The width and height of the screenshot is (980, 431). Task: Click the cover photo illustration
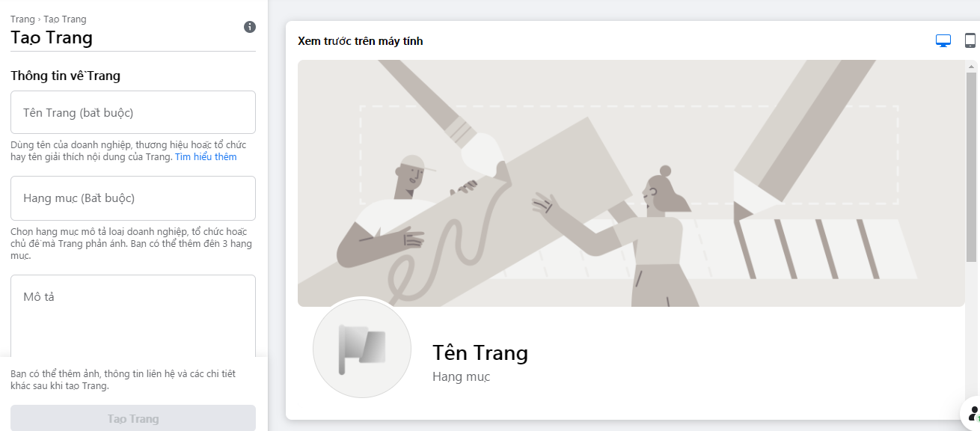[631, 183]
